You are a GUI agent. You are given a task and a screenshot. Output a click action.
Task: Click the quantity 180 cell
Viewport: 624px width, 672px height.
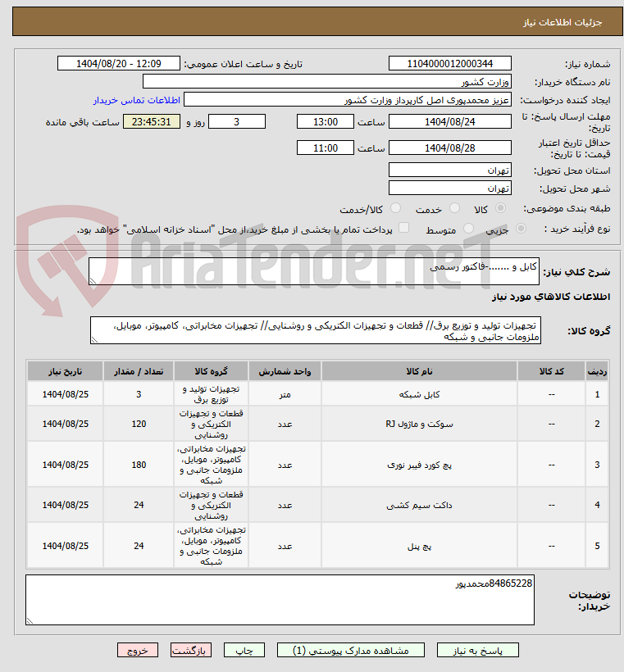(x=139, y=465)
